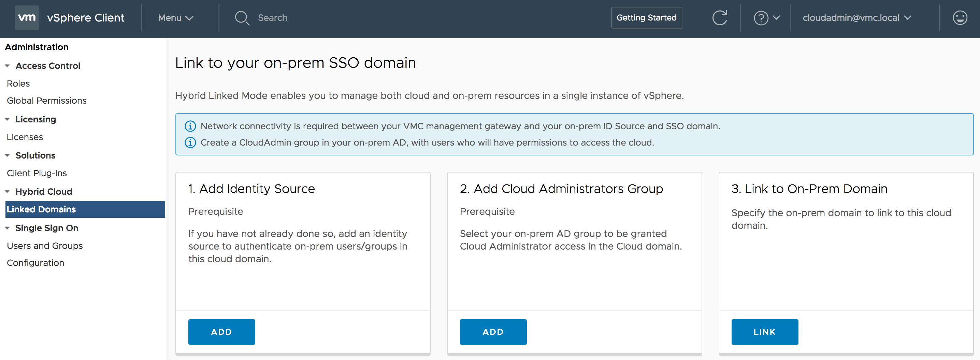Open the help question mark menu
Image resolution: width=980 pixels, height=360 pixels.
coord(766,18)
